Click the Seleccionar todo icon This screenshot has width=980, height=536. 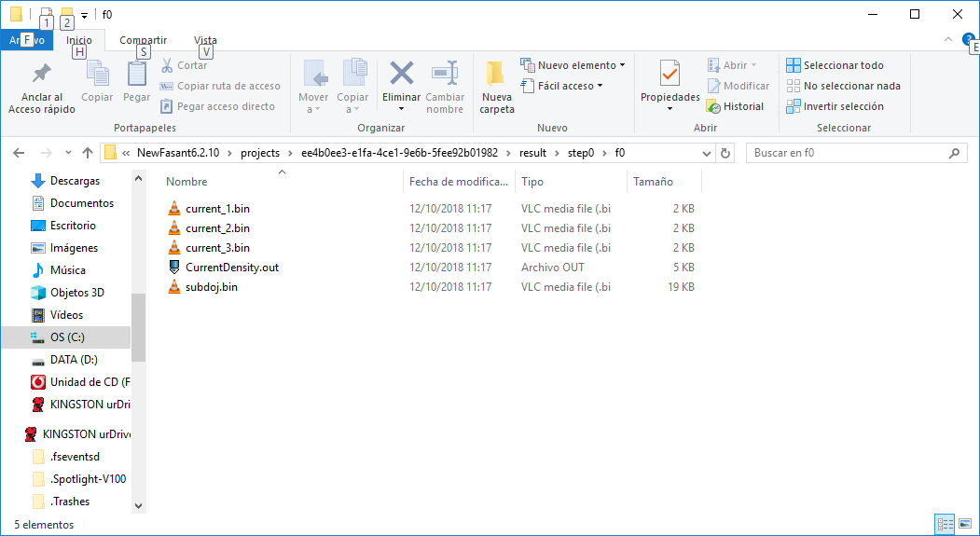click(794, 65)
